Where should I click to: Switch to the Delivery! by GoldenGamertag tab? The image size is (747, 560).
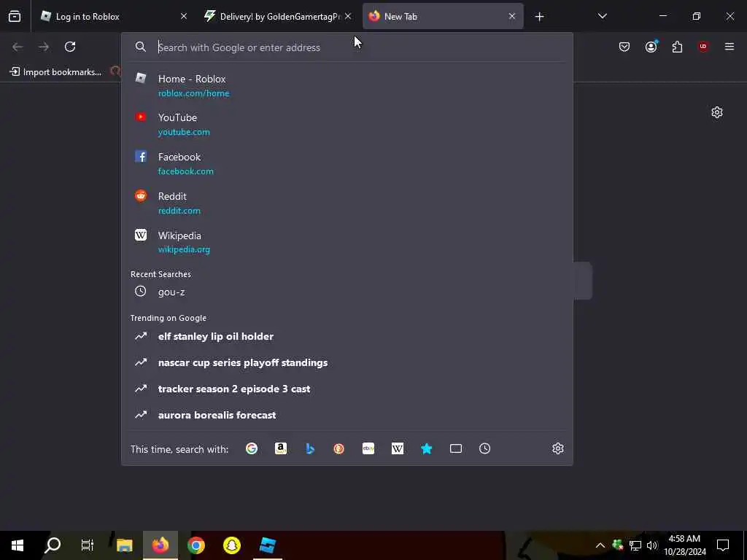(x=277, y=16)
